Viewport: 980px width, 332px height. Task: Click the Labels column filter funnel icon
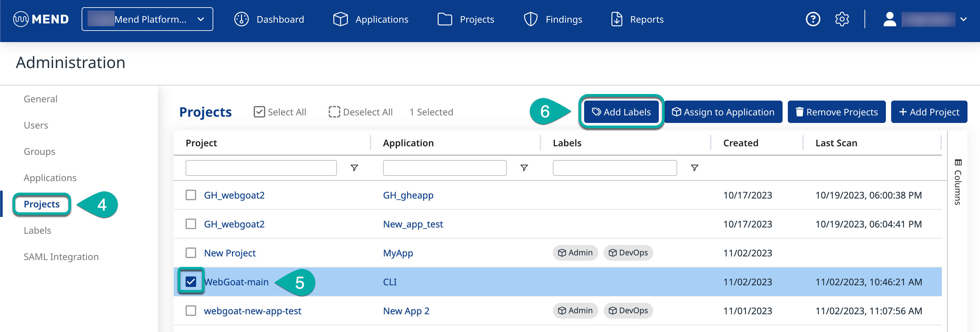[694, 168]
